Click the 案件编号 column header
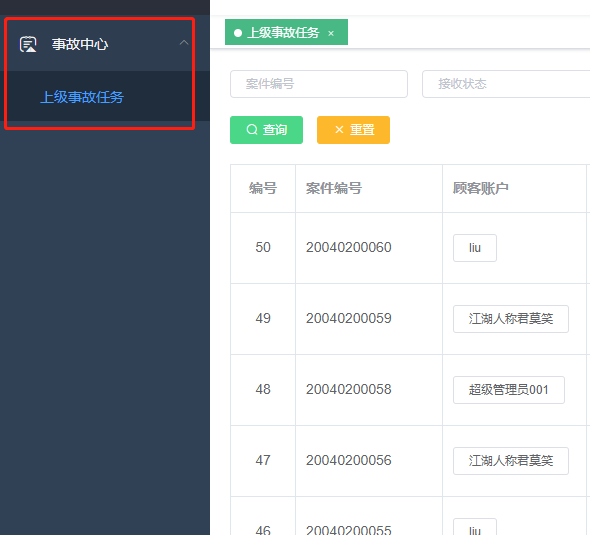 [334, 188]
